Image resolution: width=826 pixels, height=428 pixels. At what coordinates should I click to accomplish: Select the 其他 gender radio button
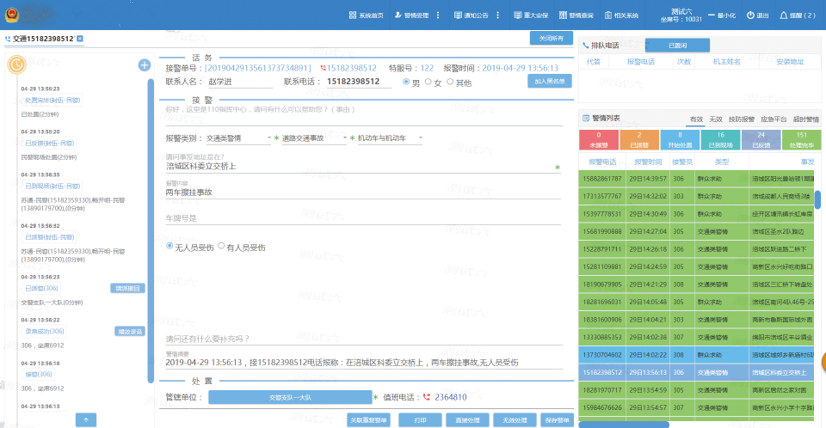click(x=450, y=82)
